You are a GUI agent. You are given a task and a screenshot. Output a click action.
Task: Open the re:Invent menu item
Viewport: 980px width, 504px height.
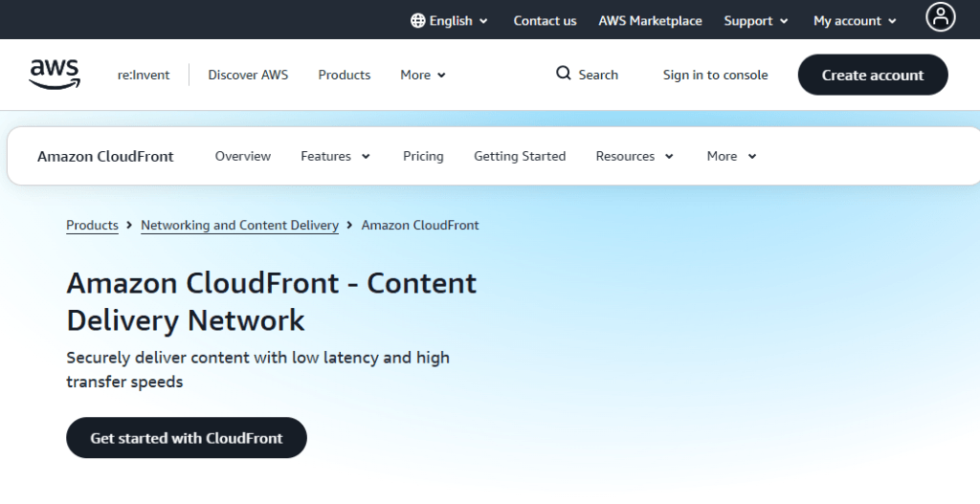click(x=144, y=75)
